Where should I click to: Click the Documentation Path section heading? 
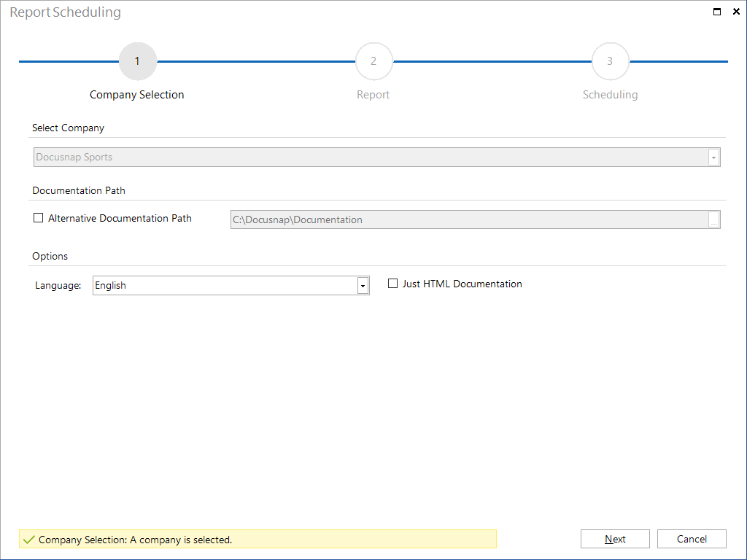click(x=79, y=190)
